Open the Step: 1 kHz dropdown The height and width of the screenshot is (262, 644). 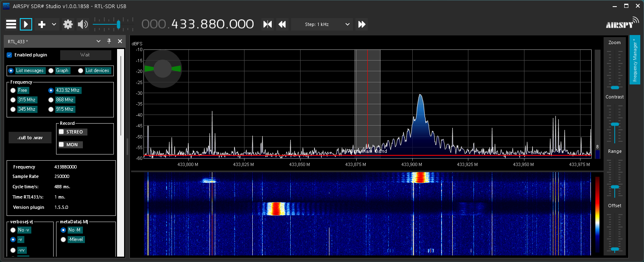322,24
